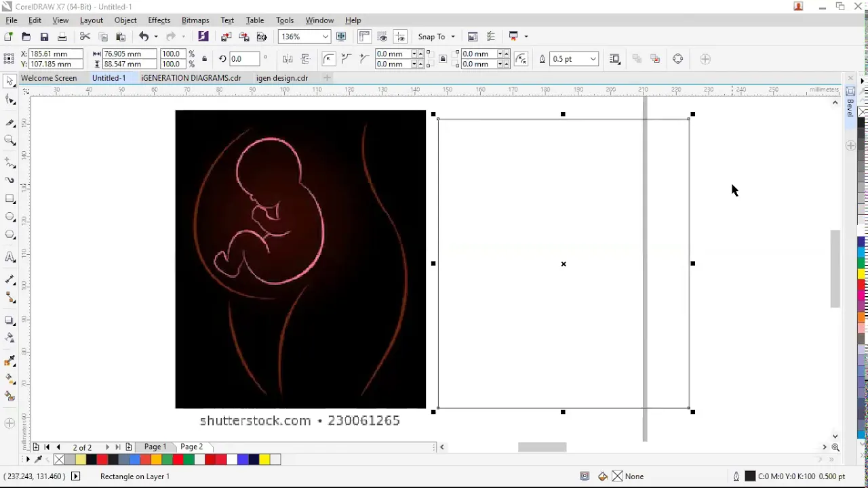The image size is (868, 488).
Task: Toggle the Lock Ratio padlock
Action: click(x=204, y=59)
